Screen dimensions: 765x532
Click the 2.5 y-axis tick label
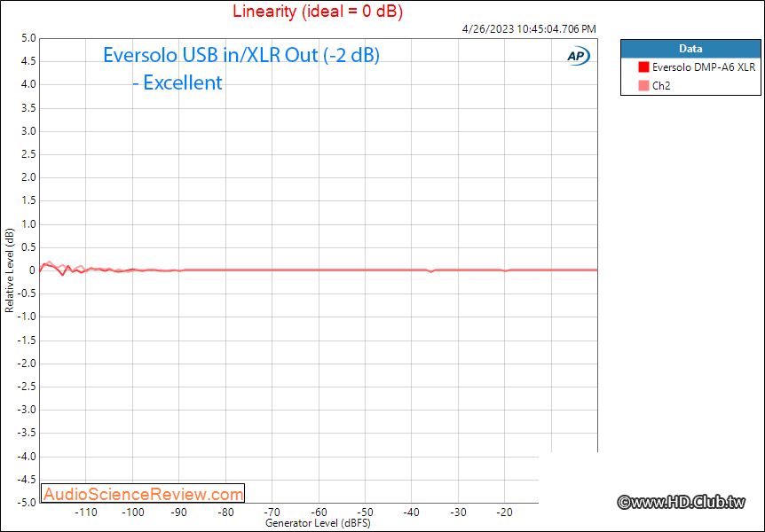point(28,154)
